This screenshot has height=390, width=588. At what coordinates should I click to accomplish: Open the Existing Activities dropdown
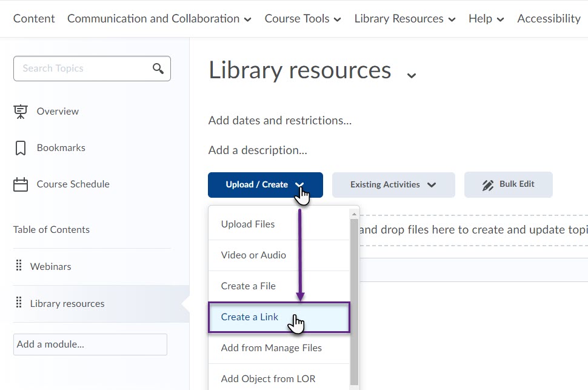click(x=393, y=184)
